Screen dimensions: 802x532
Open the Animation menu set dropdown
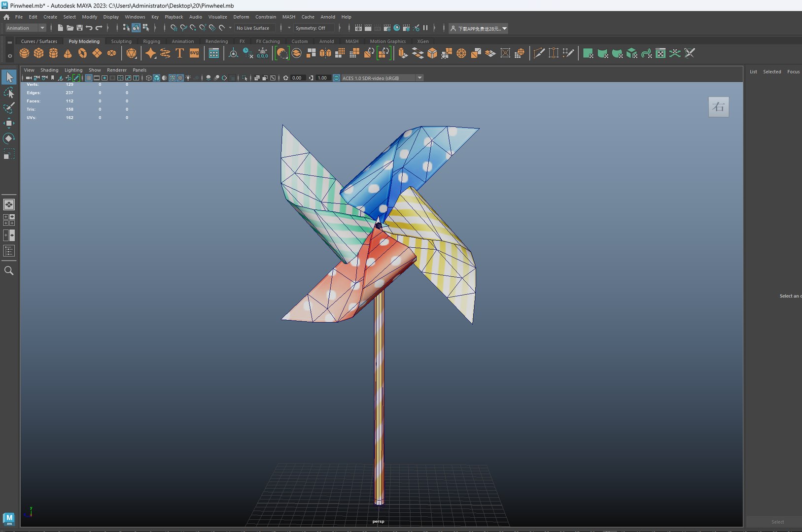tap(26, 28)
